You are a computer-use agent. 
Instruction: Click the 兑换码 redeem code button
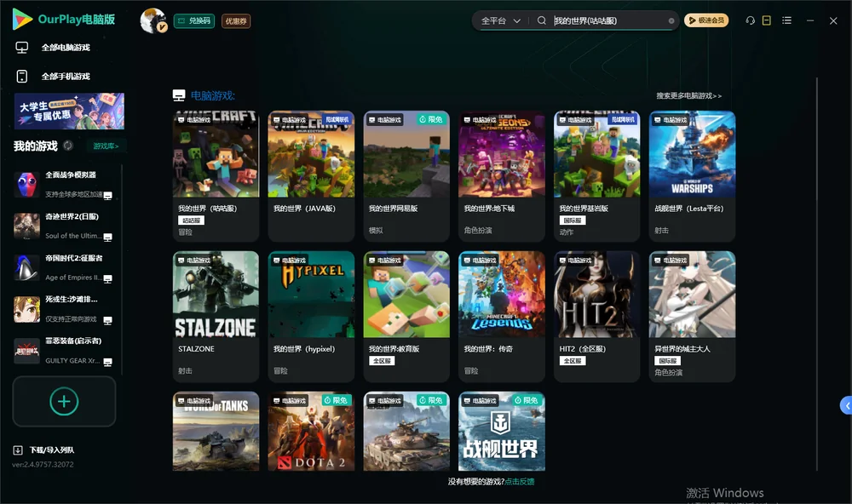(x=194, y=21)
